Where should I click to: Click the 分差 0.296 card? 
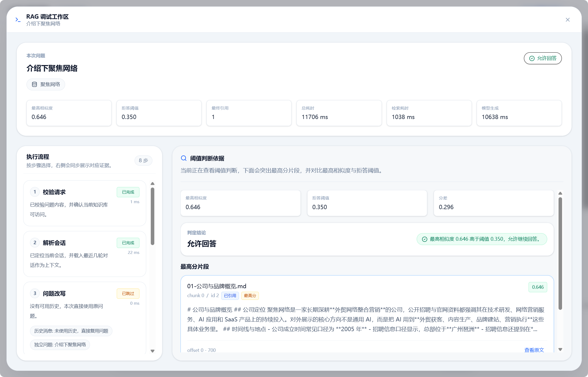pyautogui.click(x=494, y=203)
